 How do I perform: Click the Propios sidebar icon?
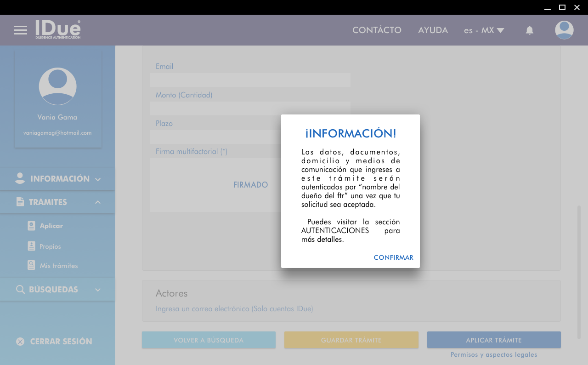coord(31,246)
